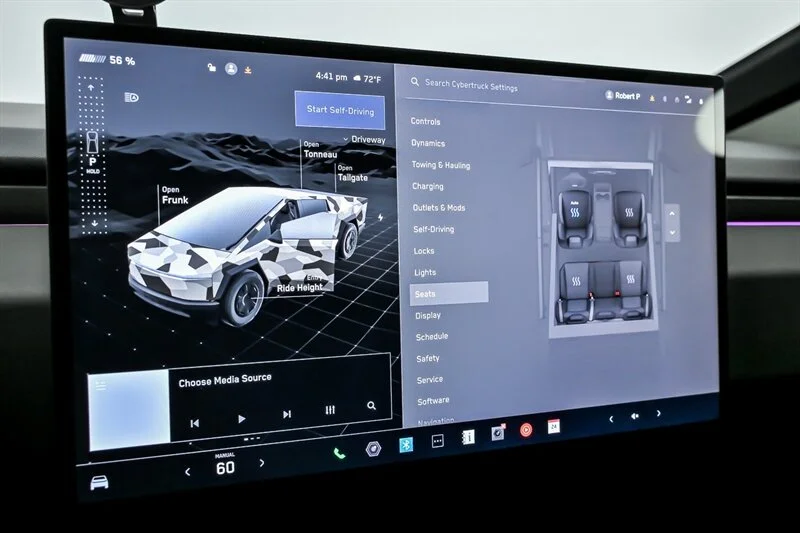This screenshot has height=533, width=800.
Task: Tap the media list icon on album art
Action: point(101,386)
